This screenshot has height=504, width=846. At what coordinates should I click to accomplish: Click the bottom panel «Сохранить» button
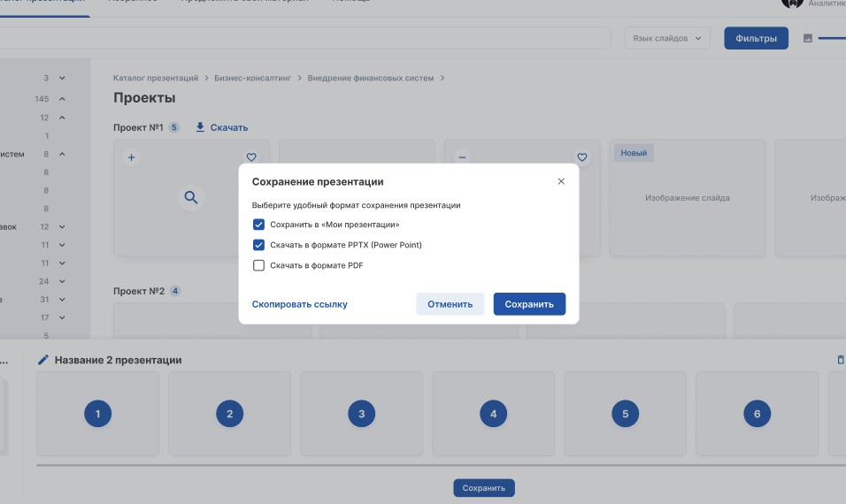(x=484, y=488)
